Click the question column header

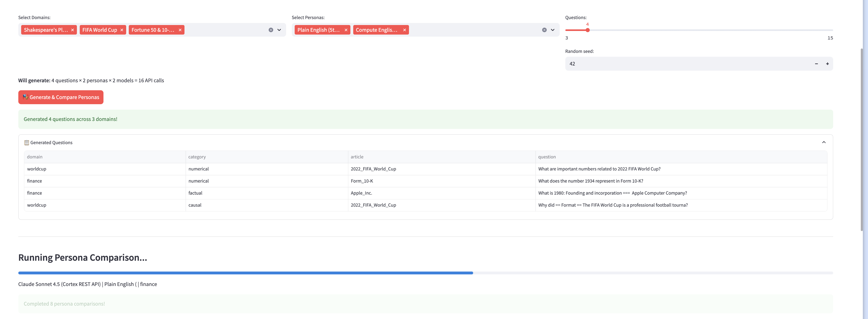tap(546, 157)
